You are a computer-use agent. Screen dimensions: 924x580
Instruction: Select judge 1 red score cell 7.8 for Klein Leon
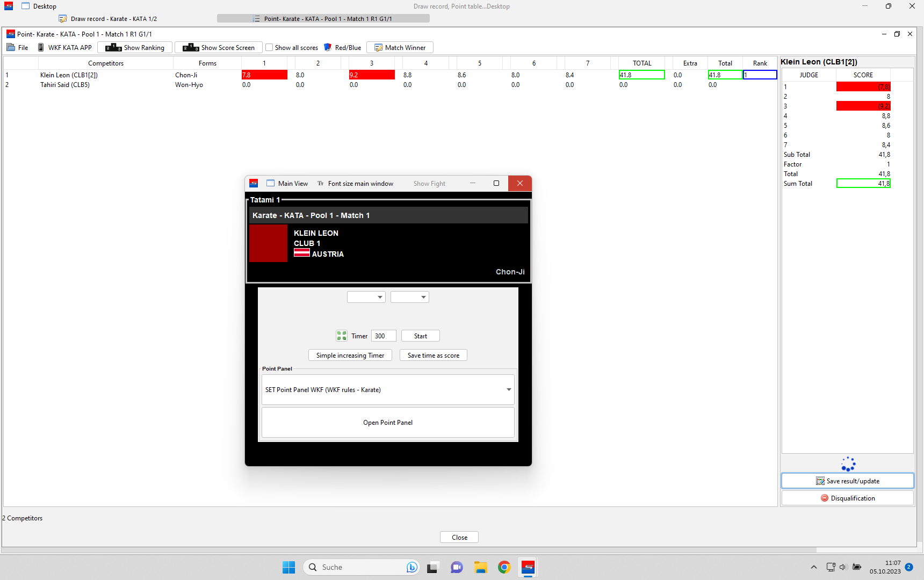point(264,75)
